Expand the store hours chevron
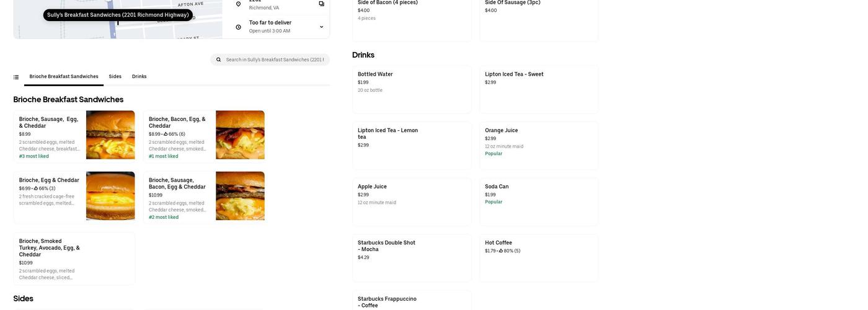 click(321, 27)
